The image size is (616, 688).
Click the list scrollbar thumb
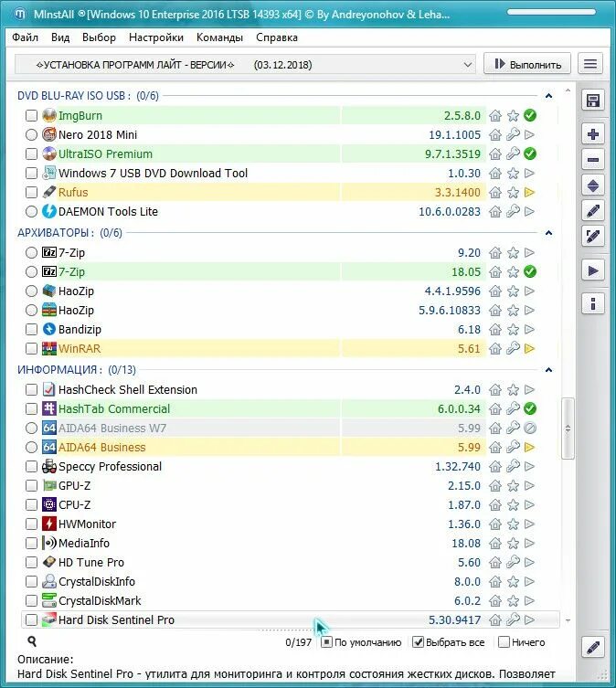point(568,429)
